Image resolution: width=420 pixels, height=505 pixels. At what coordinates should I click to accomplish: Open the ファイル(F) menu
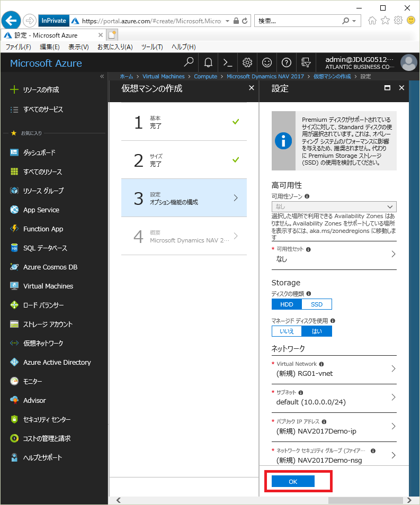[19, 47]
